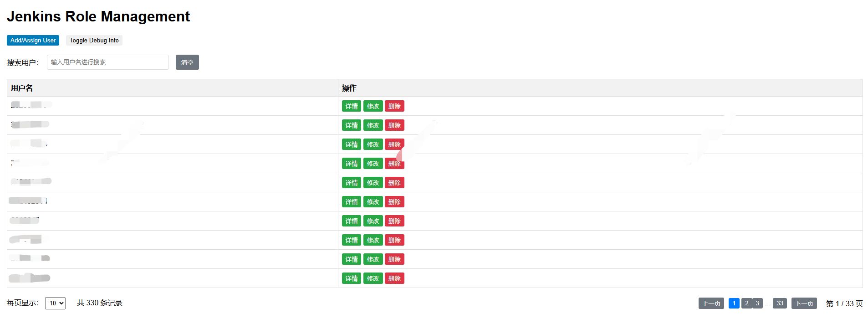
Task: Click the red 删除 button in first row
Action: click(x=394, y=106)
